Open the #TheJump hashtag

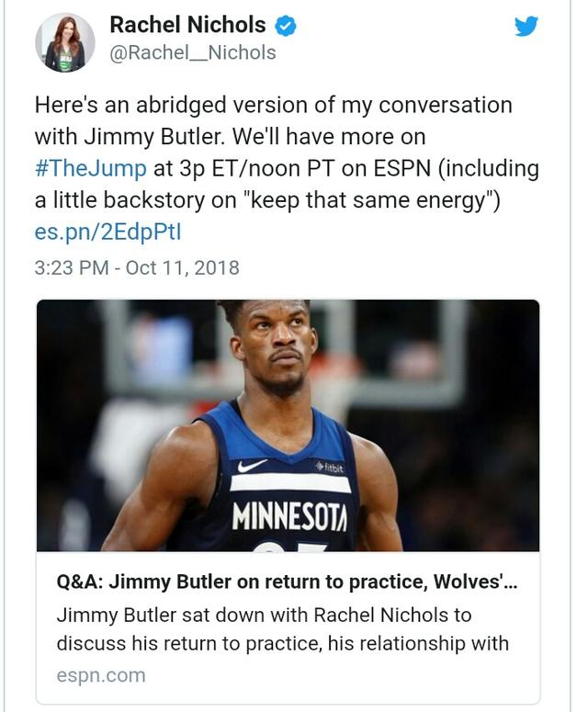click(x=90, y=168)
